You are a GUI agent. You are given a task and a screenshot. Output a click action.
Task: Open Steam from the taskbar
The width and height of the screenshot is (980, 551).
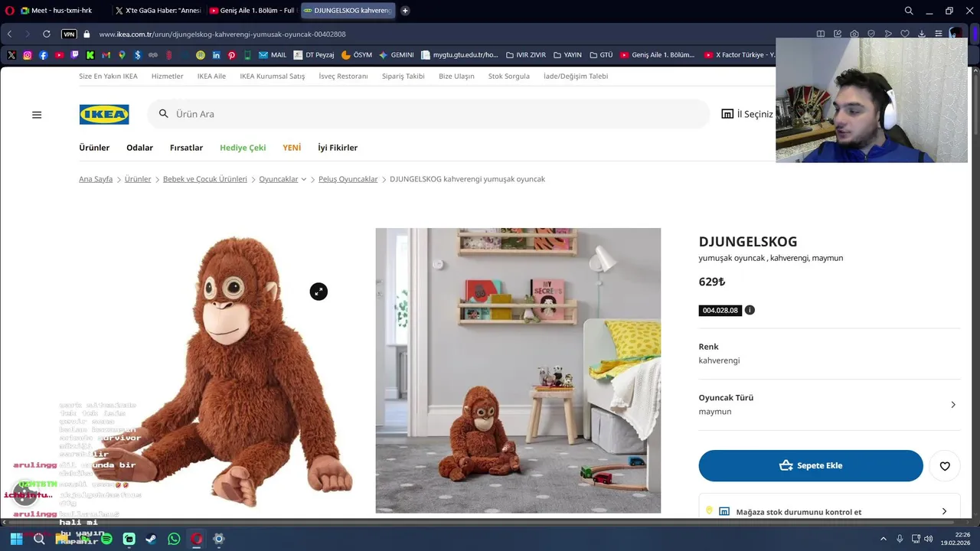pos(151,539)
